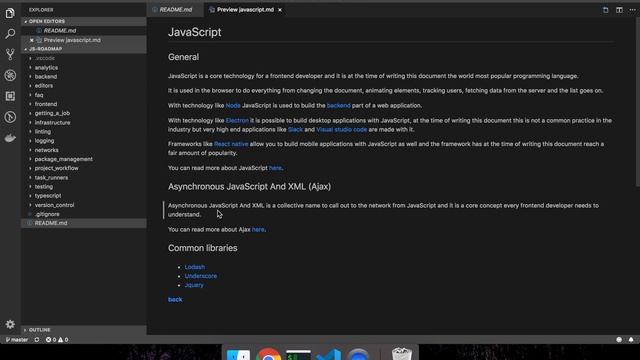Collapse the Open Editors section
Viewport: 640px width, 360px height.
click(84, 21)
